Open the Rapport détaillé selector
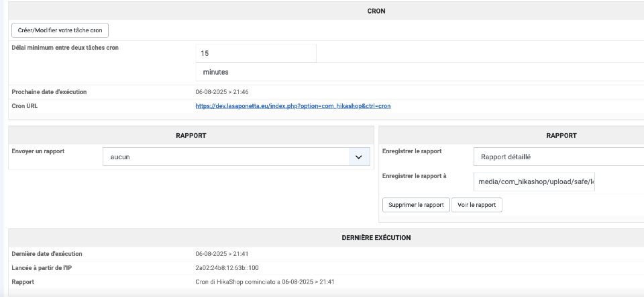The width and height of the screenshot is (644, 297). pyautogui.click(x=558, y=157)
